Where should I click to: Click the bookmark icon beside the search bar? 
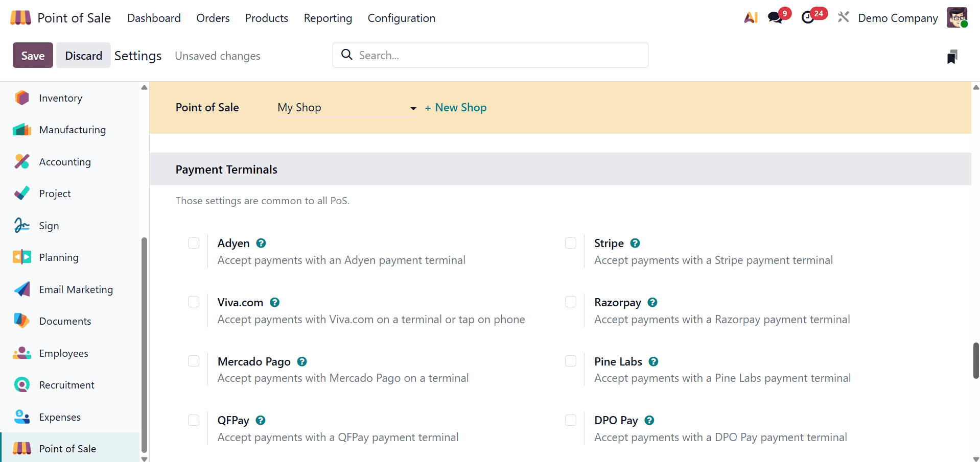(x=951, y=56)
